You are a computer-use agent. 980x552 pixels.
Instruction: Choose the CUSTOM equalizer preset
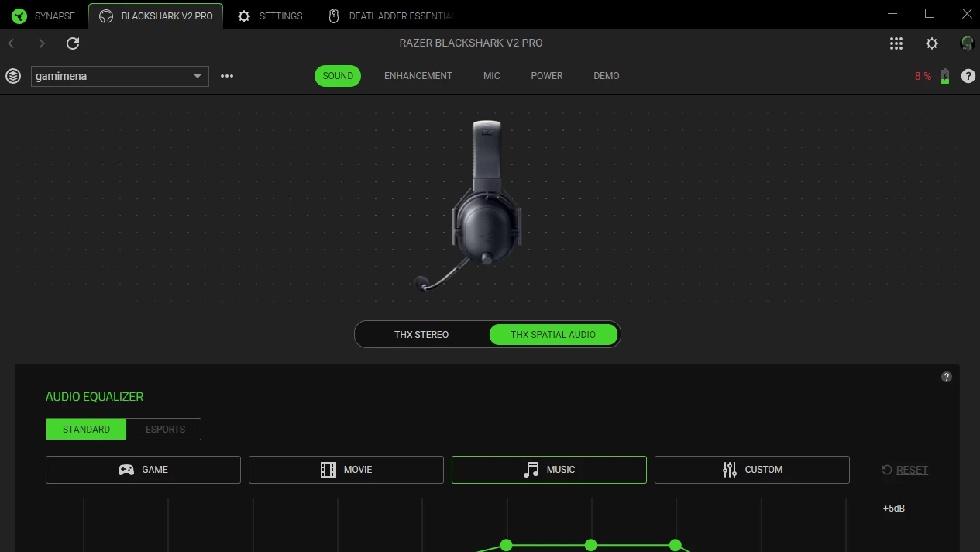click(752, 470)
